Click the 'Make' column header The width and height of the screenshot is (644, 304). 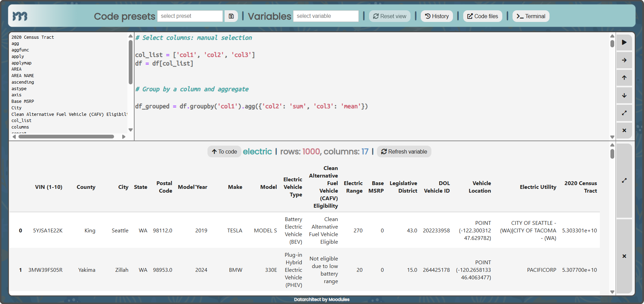tap(235, 187)
